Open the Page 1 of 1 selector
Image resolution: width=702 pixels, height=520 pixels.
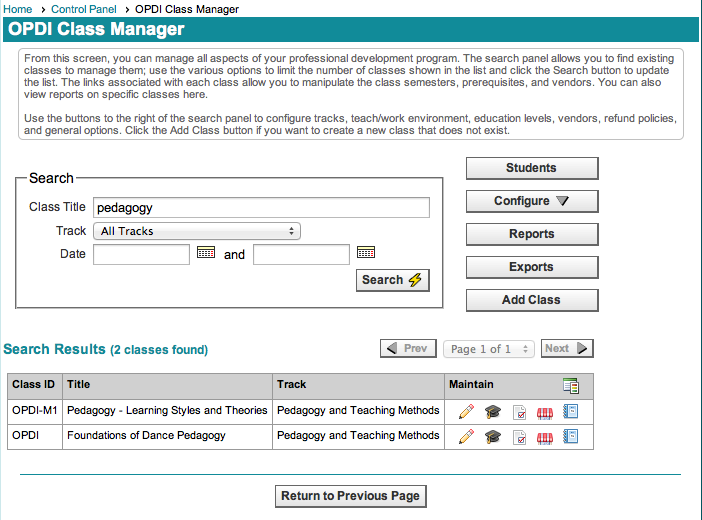pyautogui.click(x=489, y=349)
